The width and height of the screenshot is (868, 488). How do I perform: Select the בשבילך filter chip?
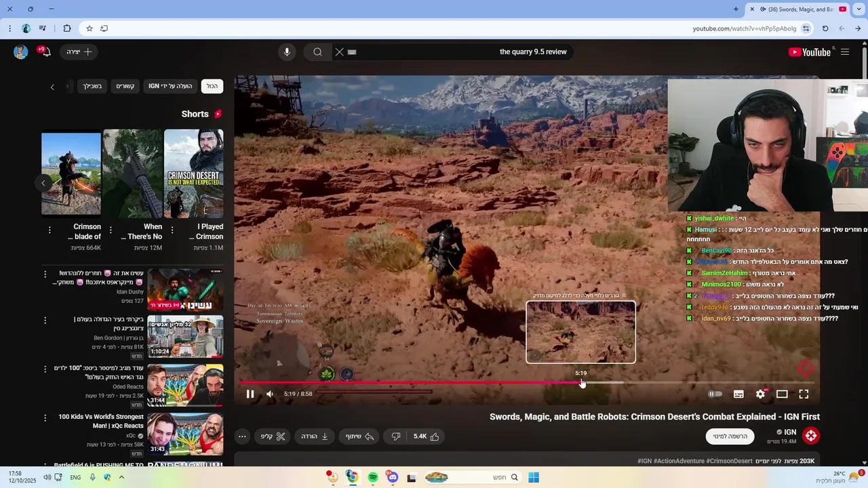92,86
